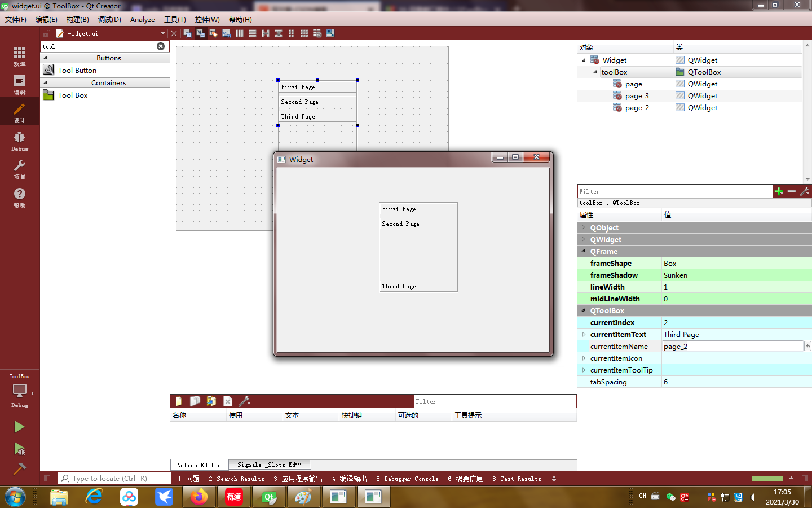Image resolution: width=812 pixels, height=508 pixels.
Task: Open the currentItemIcon property expander
Action: pyautogui.click(x=584, y=358)
